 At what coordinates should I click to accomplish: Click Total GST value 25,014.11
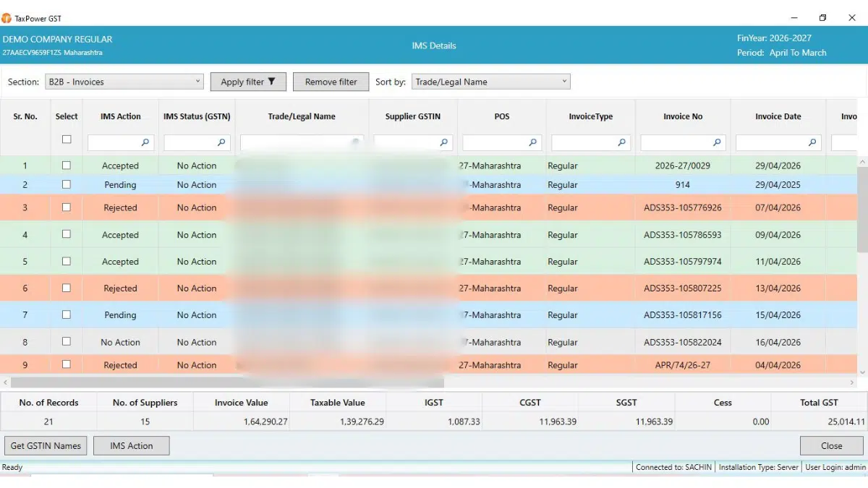(x=848, y=421)
